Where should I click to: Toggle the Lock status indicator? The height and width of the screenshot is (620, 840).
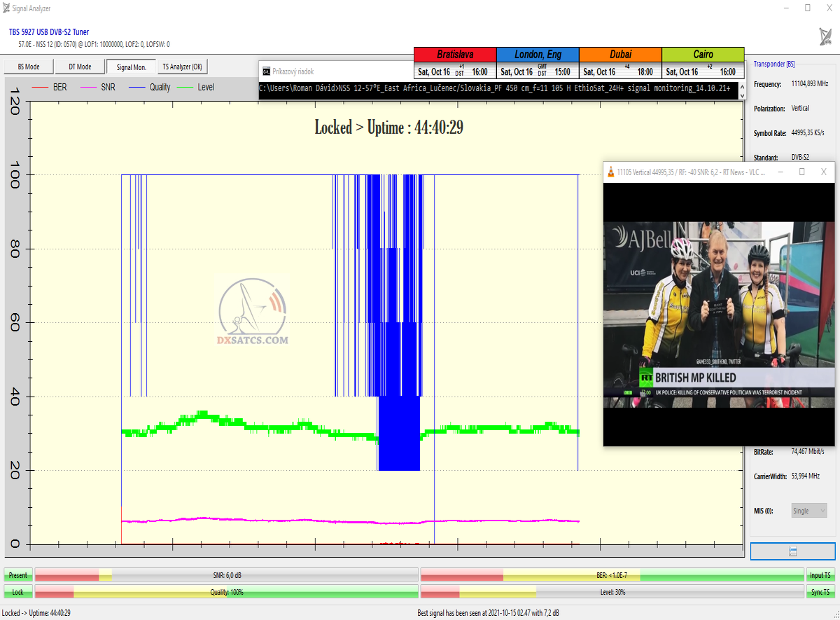pos(18,592)
